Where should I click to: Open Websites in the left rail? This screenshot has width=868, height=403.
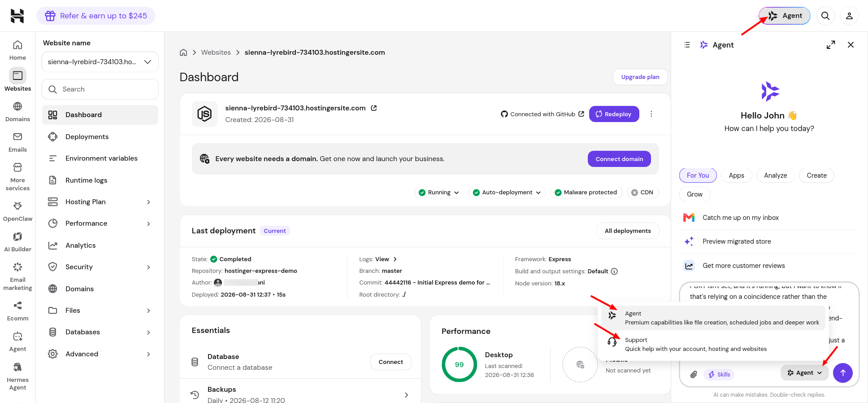click(17, 80)
